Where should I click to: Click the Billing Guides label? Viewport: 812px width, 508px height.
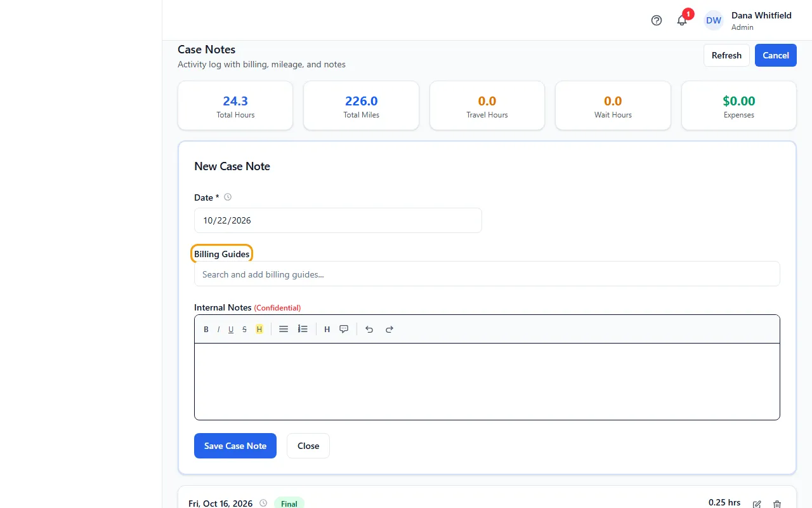pyautogui.click(x=222, y=254)
